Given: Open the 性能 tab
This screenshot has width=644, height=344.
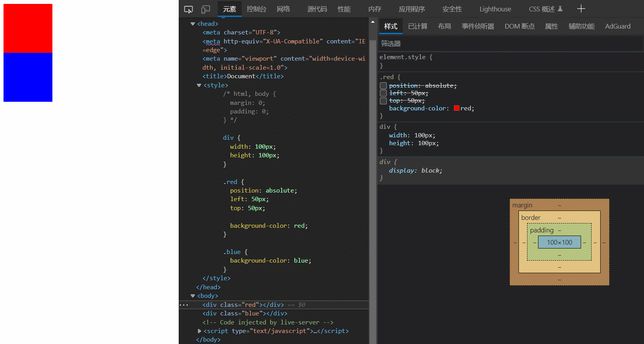Looking at the screenshot, I should click(x=344, y=9).
